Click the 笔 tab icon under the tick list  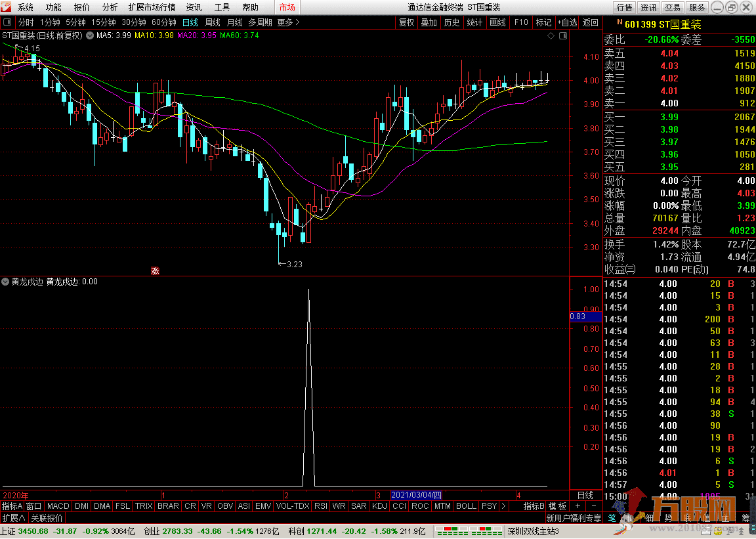(612, 518)
